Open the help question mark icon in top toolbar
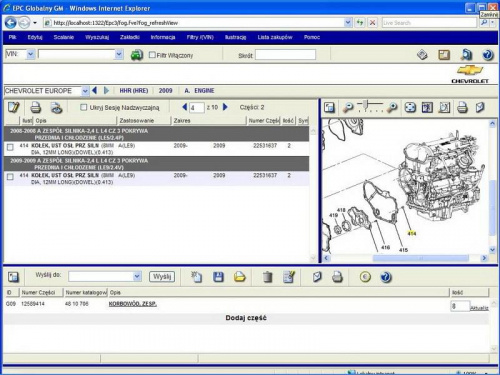 pyautogui.click(x=488, y=55)
